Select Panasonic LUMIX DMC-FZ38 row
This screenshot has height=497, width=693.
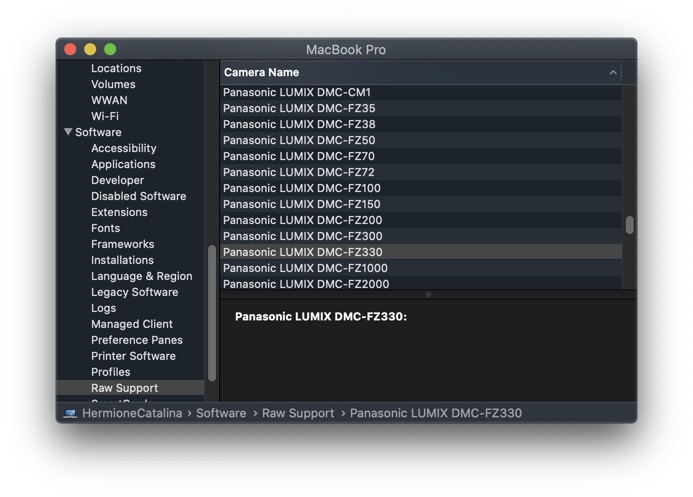421,124
